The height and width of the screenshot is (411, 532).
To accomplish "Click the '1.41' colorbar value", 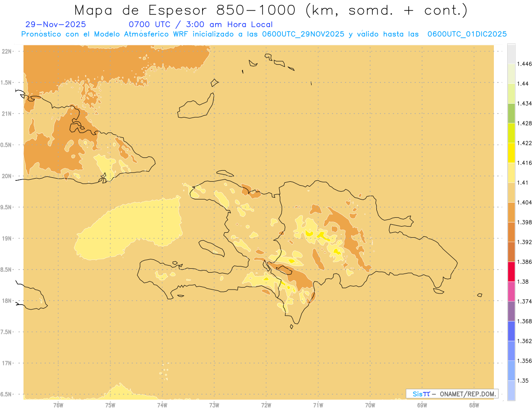I will pyautogui.click(x=523, y=183).
